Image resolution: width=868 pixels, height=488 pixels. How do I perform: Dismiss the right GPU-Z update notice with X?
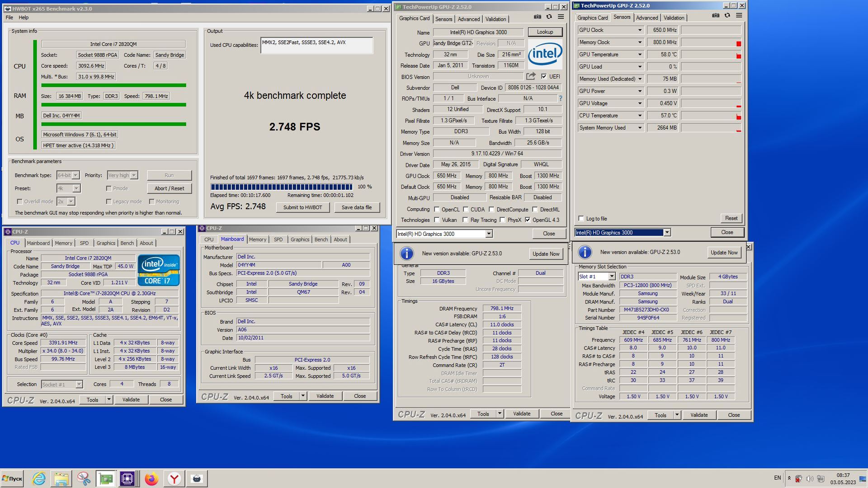click(749, 247)
